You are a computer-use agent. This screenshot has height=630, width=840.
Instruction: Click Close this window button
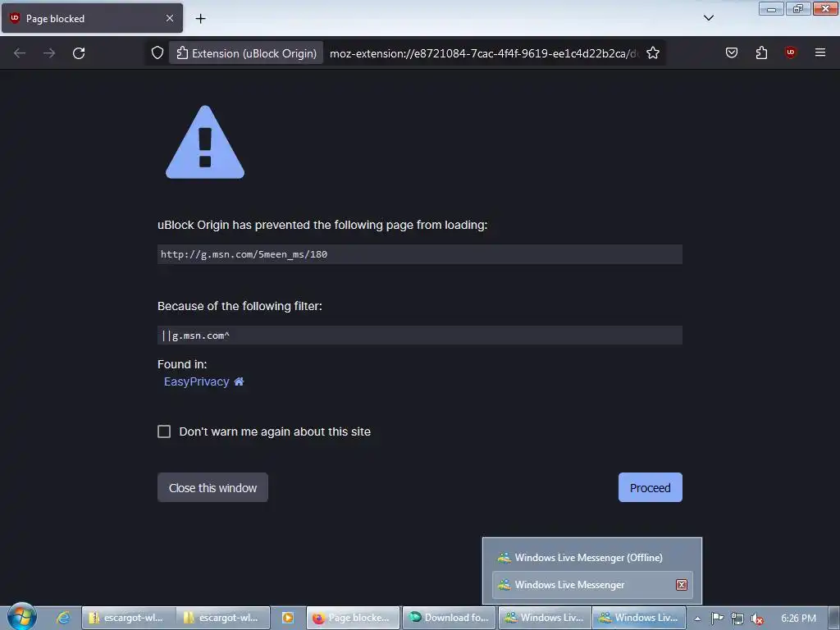click(x=212, y=487)
